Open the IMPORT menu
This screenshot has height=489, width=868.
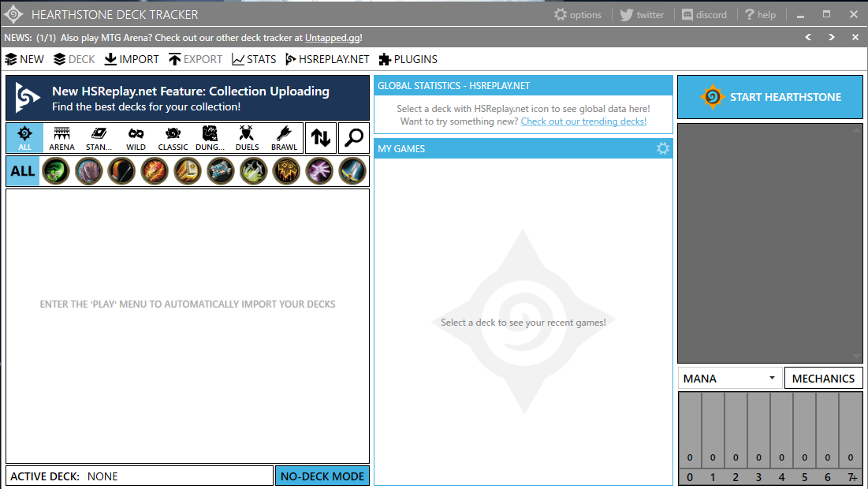tap(132, 59)
